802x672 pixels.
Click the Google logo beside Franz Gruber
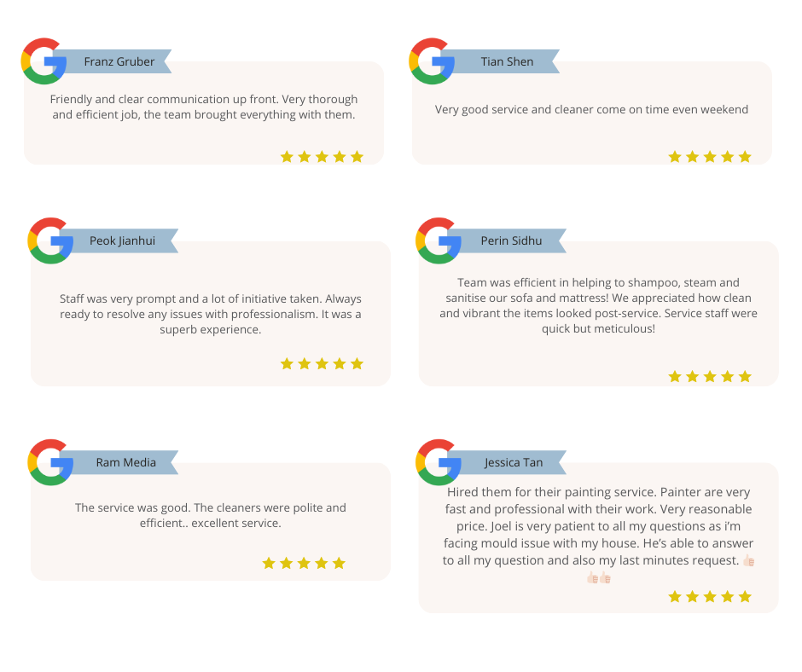click(44, 61)
